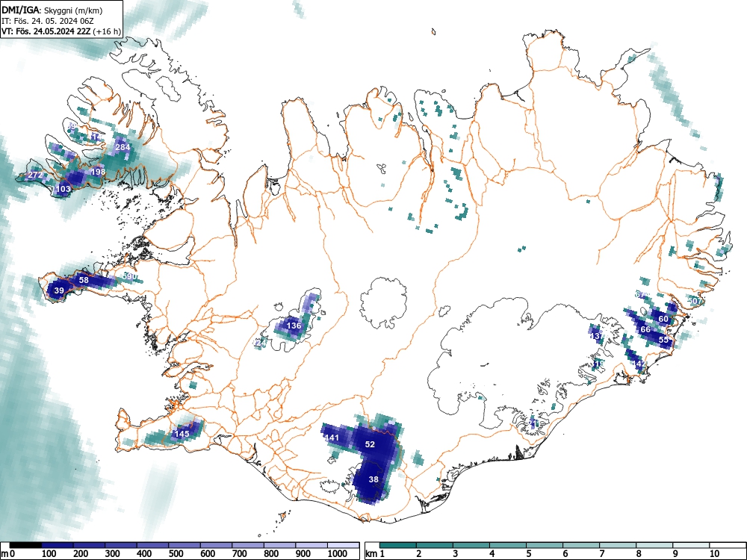Click the 60 value in the east fjords

tap(663, 319)
